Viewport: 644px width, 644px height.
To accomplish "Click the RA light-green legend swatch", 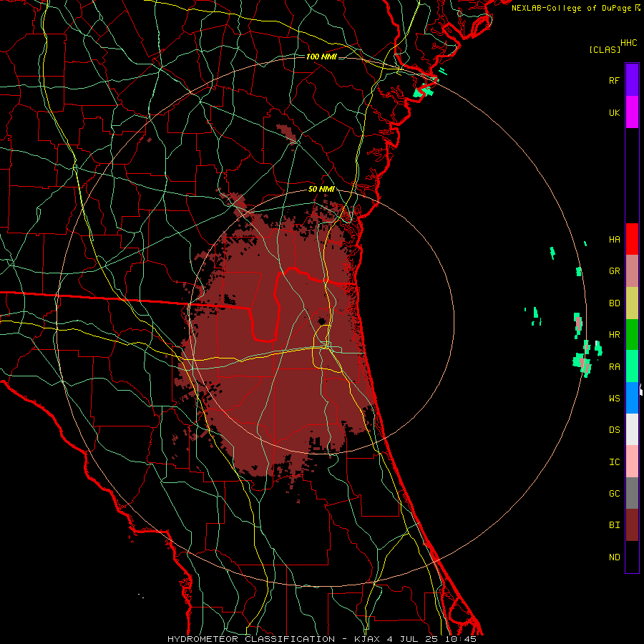I will click(x=632, y=366).
